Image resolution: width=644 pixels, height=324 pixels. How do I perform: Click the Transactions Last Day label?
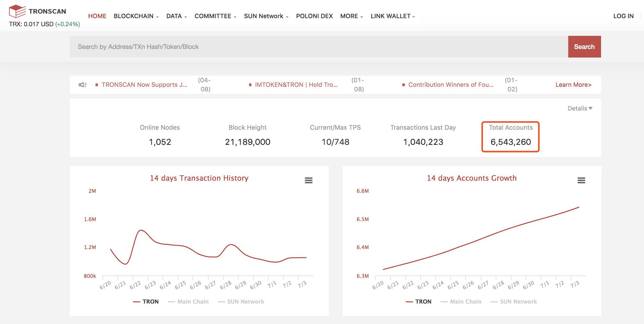point(423,127)
